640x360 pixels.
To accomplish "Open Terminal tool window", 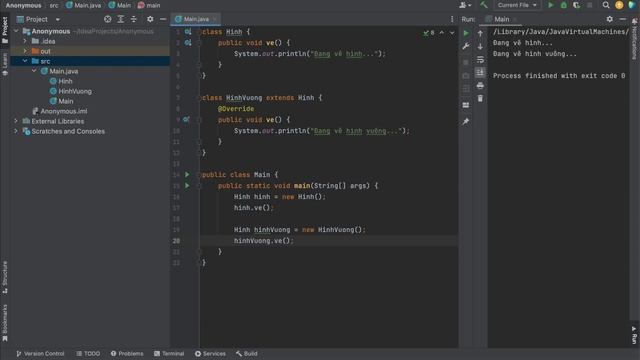I will pyautogui.click(x=169, y=353).
